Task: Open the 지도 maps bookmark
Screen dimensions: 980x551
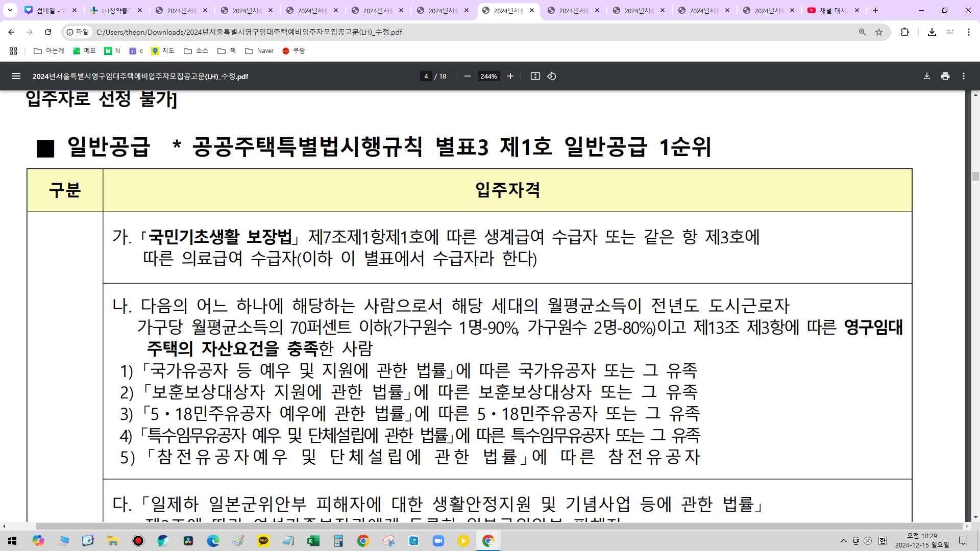Action: [x=163, y=51]
